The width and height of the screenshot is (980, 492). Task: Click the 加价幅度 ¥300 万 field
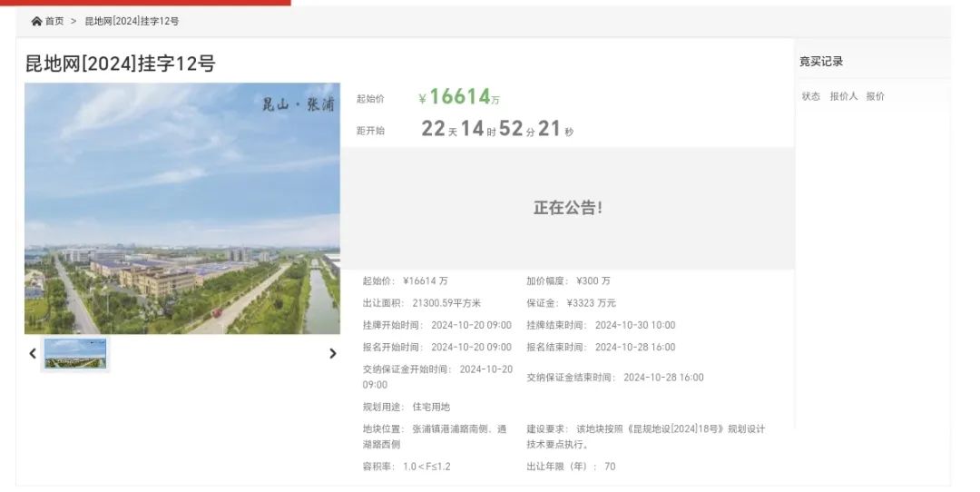click(x=568, y=280)
